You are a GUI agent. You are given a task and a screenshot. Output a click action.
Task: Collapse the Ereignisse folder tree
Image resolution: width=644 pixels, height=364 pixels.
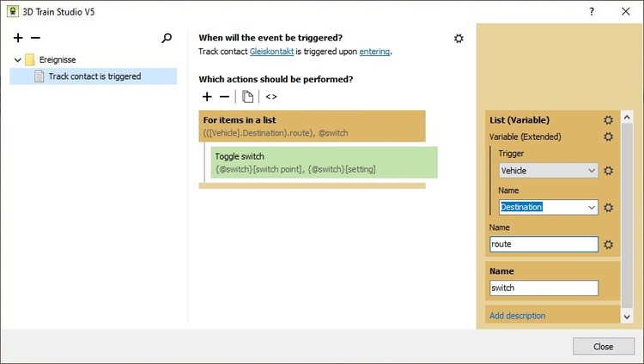pyautogui.click(x=18, y=60)
